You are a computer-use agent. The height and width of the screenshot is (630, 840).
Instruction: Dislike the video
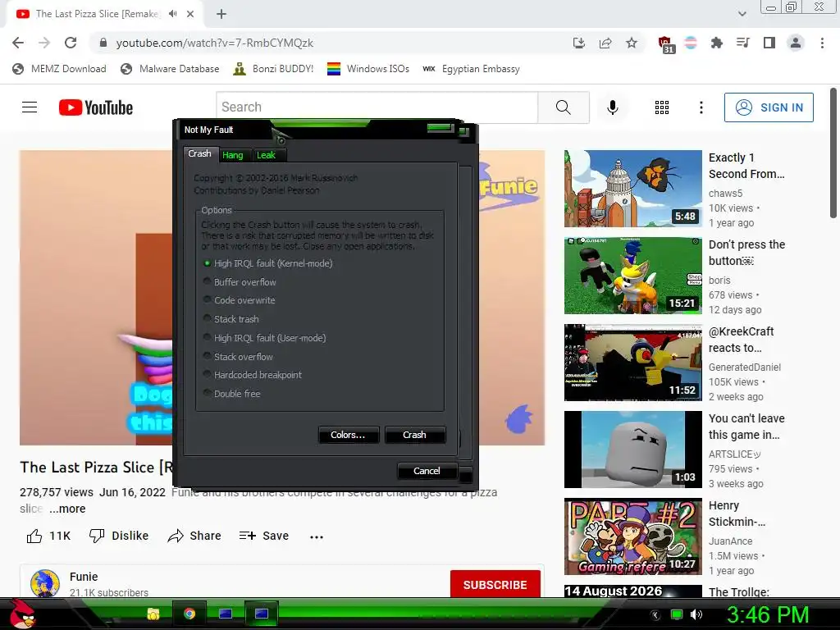(x=119, y=536)
